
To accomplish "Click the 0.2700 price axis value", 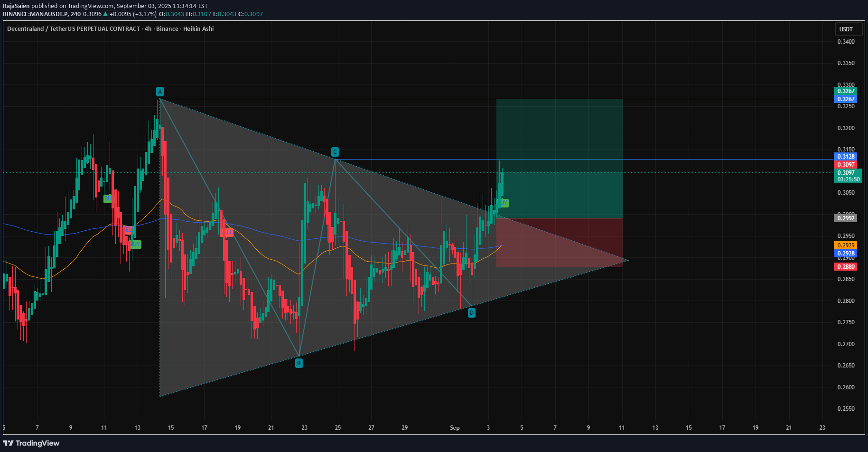I will tap(846, 344).
